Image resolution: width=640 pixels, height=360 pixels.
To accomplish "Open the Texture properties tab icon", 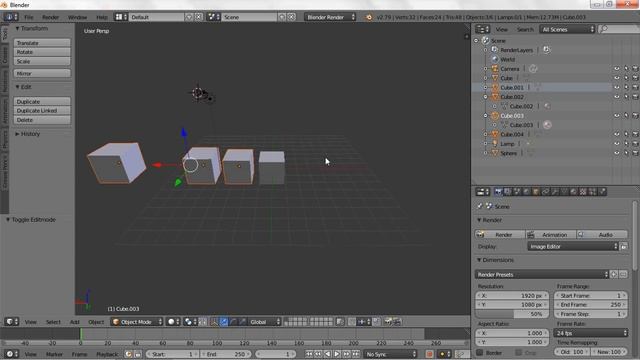I will [x=583, y=192].
